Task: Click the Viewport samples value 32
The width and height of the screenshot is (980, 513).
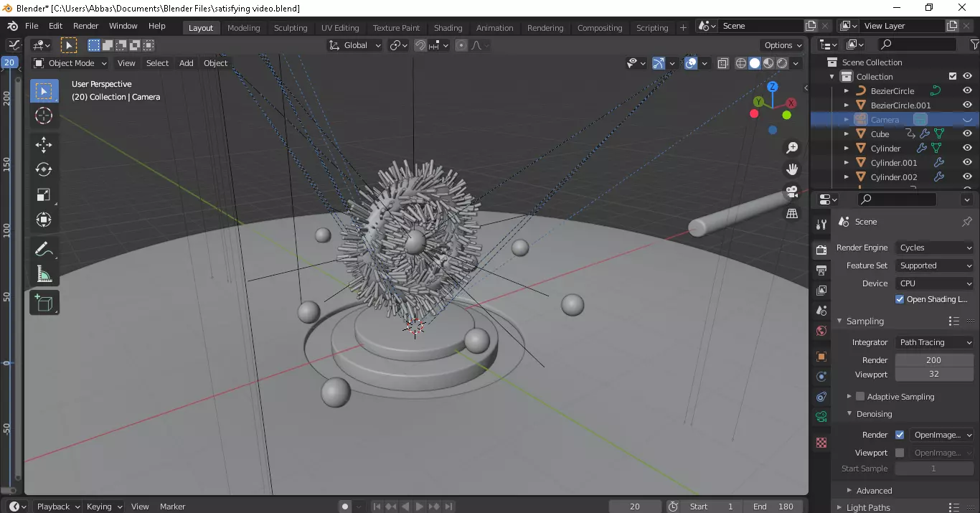Action: coord(933,375)
